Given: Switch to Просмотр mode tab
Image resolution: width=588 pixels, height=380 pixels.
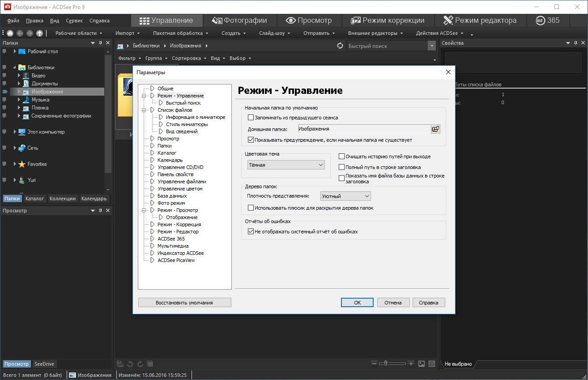Looking at the screenshot, I should click(x=309, y=21).
